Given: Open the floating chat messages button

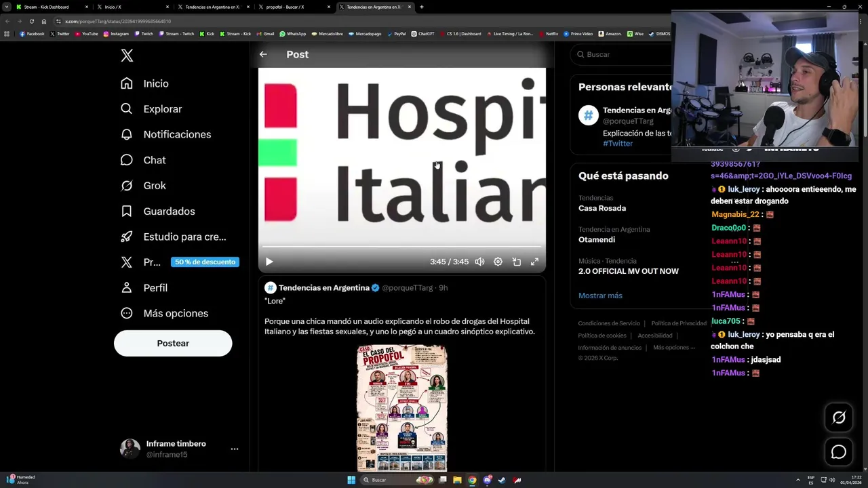Looking at the screenshot, I should point(839,452).
